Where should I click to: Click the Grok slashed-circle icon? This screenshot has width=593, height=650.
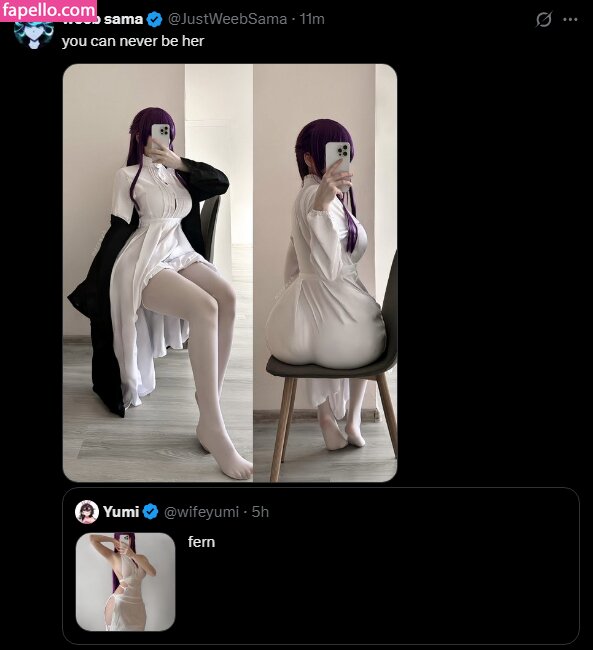tap(544, 19)
